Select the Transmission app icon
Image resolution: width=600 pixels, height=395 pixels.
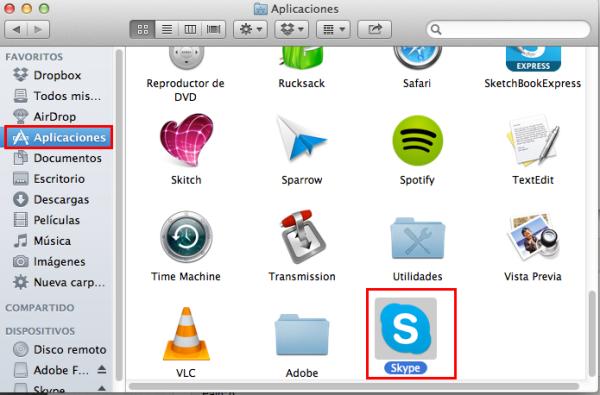pyautogui.click(x=302, y=237)
